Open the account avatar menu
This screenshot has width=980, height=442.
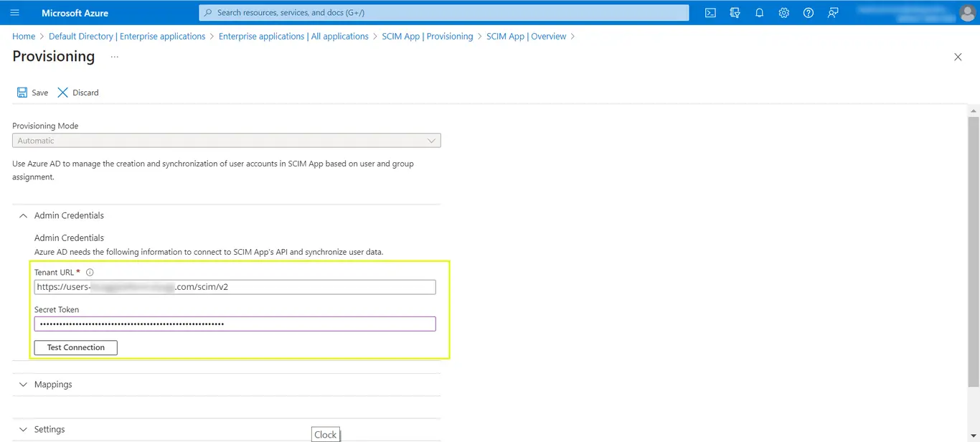pos(967,13)
